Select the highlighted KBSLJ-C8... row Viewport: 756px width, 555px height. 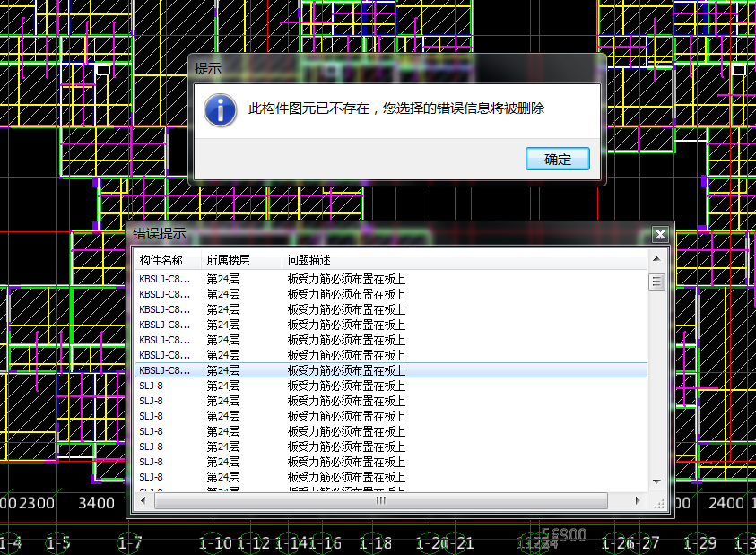(392, 370)
